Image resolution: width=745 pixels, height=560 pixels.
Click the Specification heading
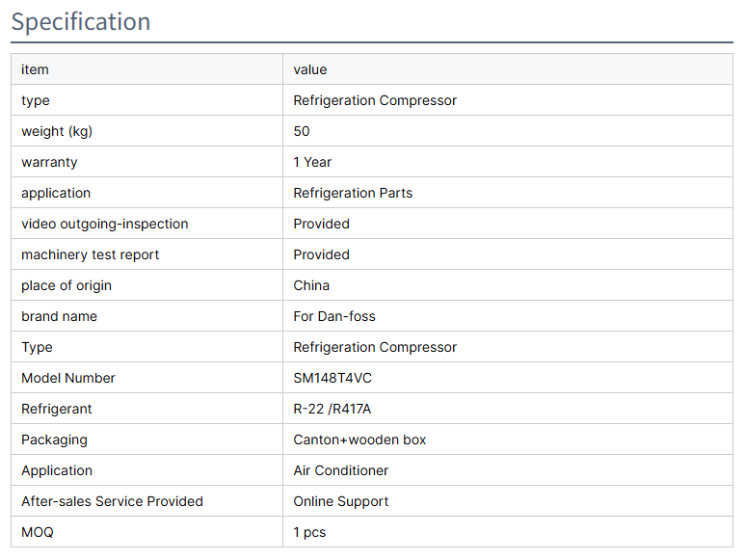click(x=81, y=21)
